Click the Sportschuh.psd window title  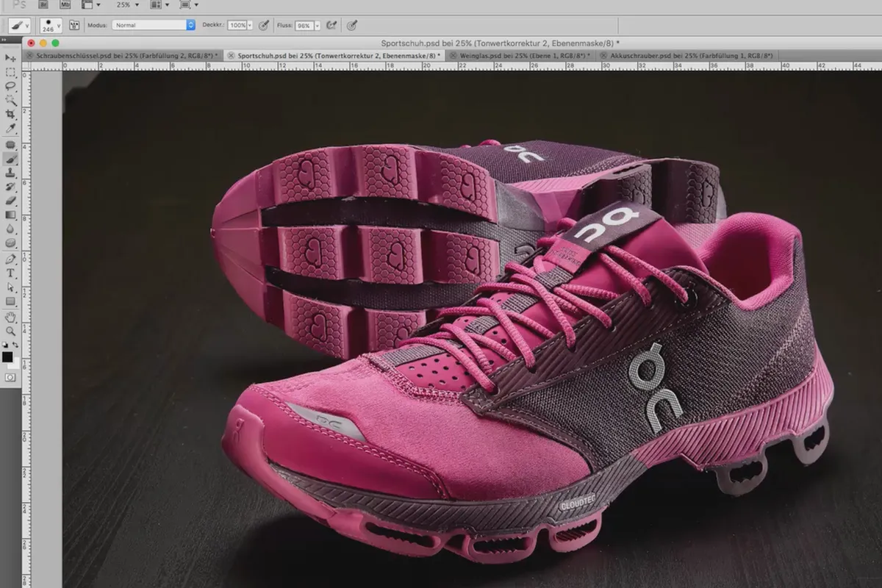click(501, 43)
